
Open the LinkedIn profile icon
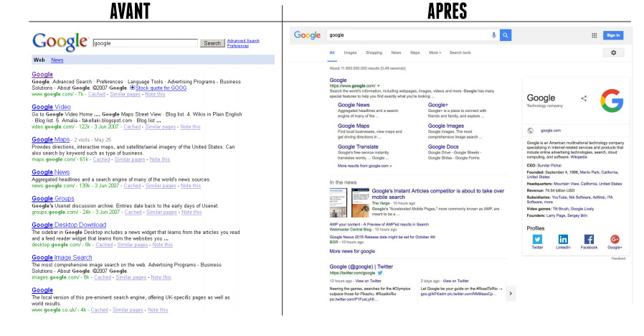pyautogui.click(x=563, y=239)
